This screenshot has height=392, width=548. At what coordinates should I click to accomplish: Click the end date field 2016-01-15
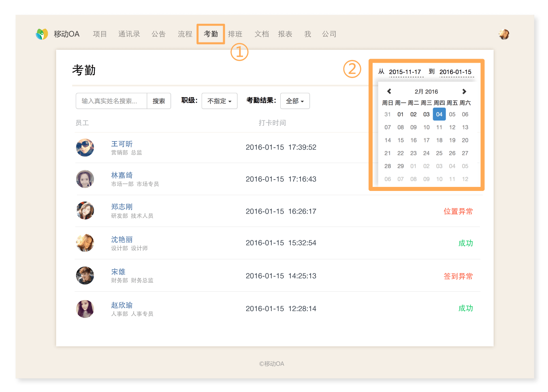(455, 72)
